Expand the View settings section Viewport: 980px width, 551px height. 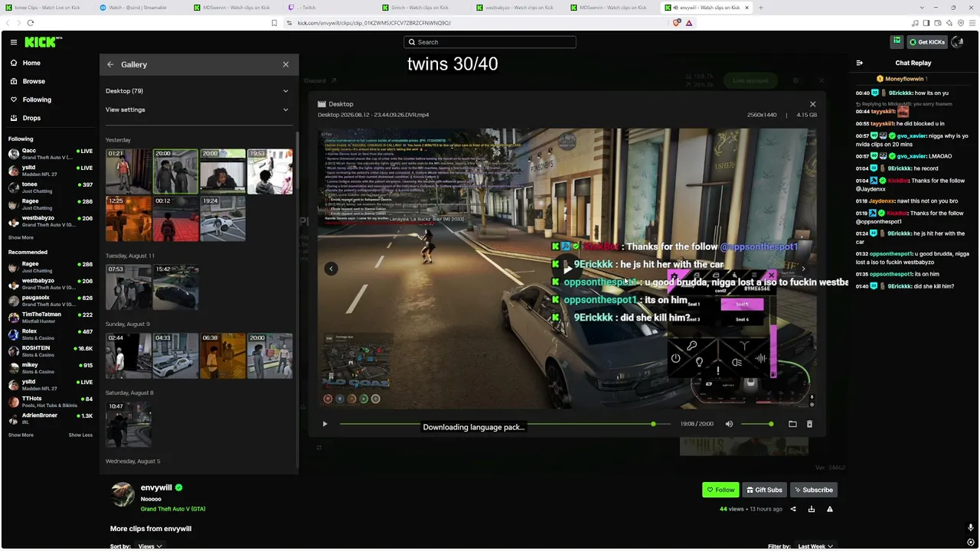[x=198, y=109]
